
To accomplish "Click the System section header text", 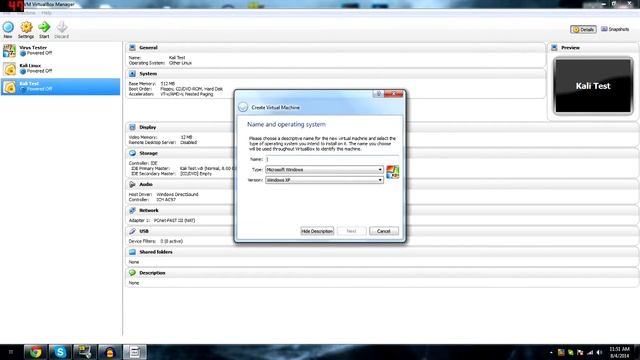I will point(148,74).
